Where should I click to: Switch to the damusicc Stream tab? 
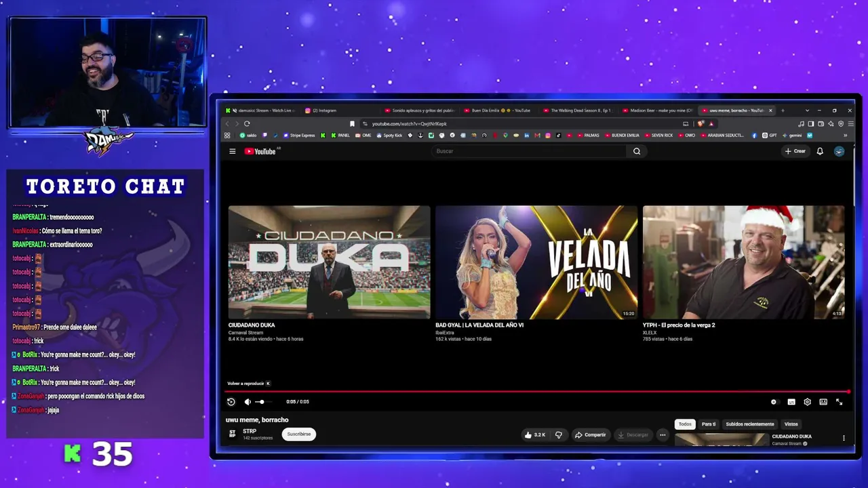click(262, 110)
